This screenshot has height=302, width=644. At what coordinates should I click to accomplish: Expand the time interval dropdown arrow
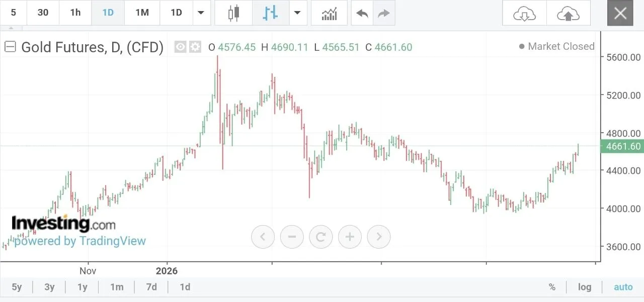[x=202, y=13]
